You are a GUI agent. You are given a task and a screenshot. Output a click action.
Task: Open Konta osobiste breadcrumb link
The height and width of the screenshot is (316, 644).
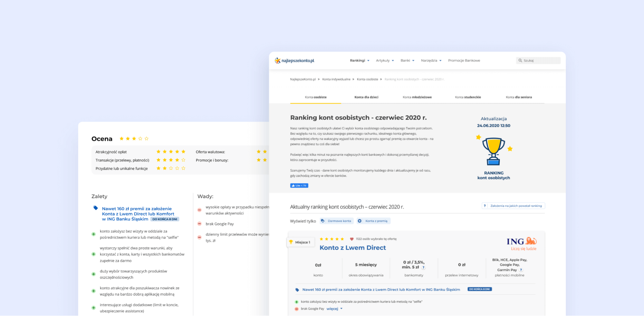point(367,79)
